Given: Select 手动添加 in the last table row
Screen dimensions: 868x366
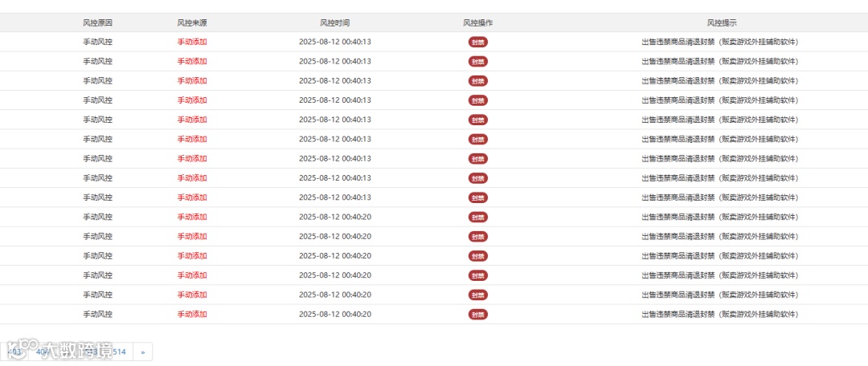Looking at the screenshot, I should (192, 314).
